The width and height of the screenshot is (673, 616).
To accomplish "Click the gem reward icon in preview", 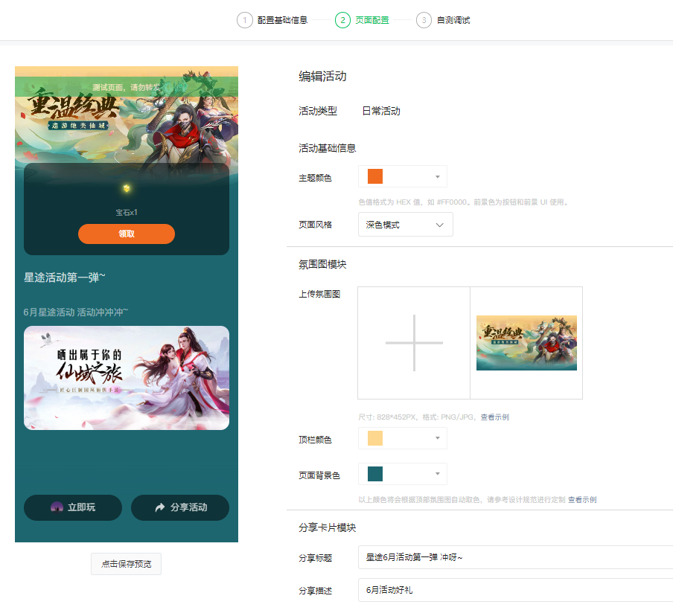I will pyautogui.click(x=127, y=188).
